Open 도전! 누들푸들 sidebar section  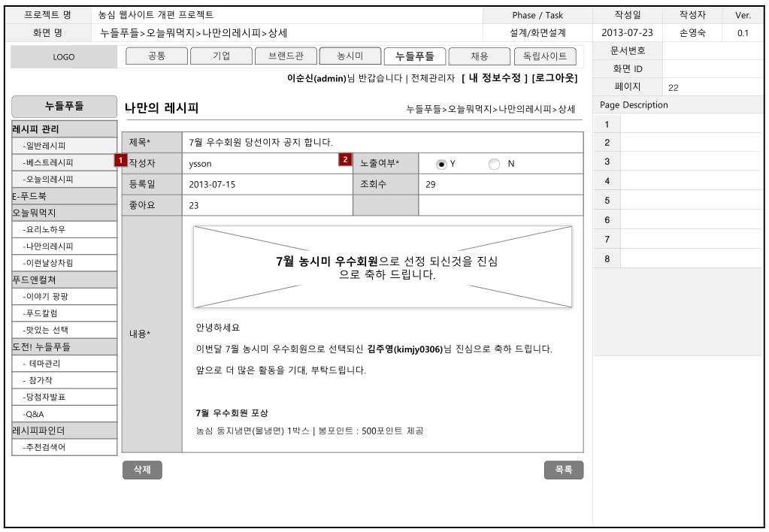(x=64, y=346)
